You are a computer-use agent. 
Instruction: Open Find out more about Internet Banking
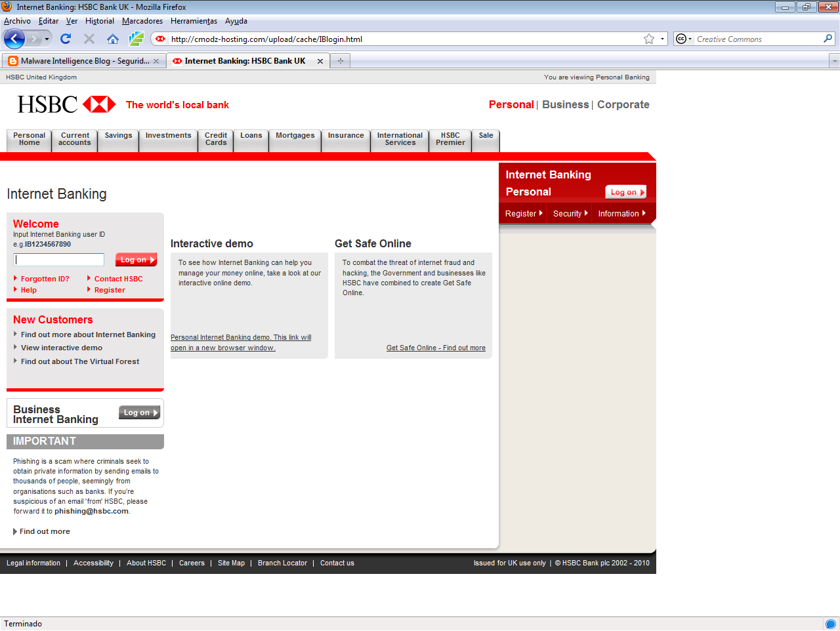(88, 335)
